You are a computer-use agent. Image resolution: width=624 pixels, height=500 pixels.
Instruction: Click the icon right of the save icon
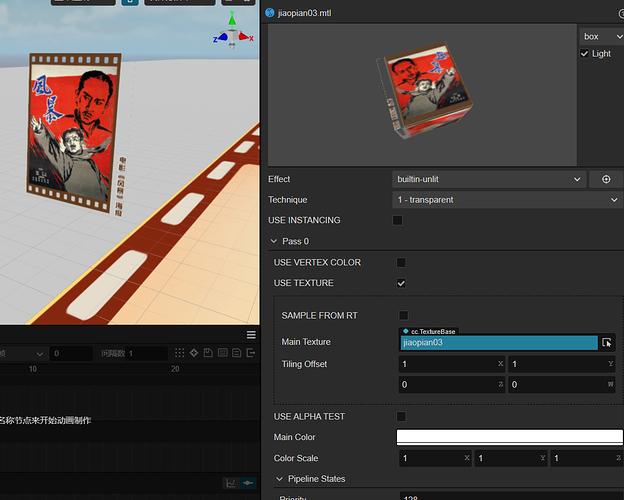click(222, 353)
